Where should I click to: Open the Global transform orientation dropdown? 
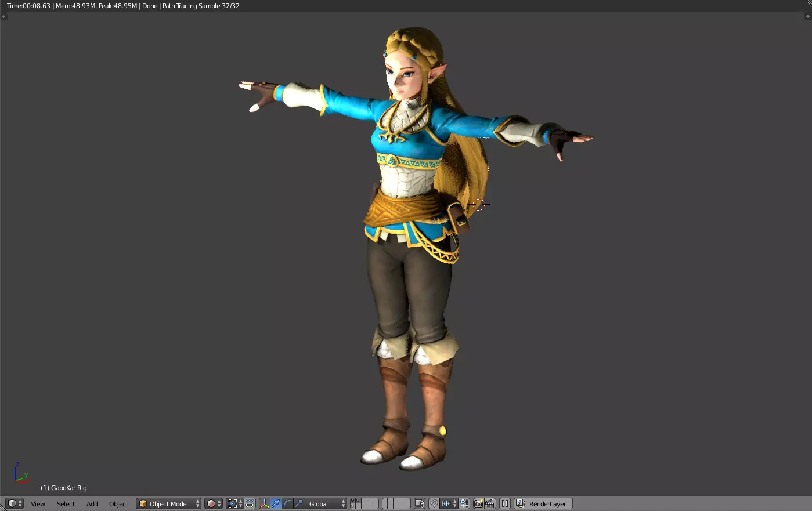coord(326,503)
